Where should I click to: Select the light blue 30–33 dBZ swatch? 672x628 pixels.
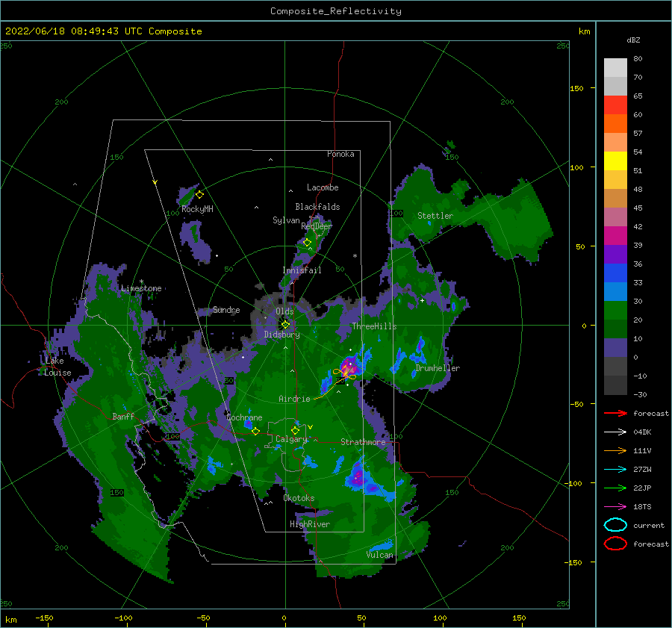[x=615, y=292]
